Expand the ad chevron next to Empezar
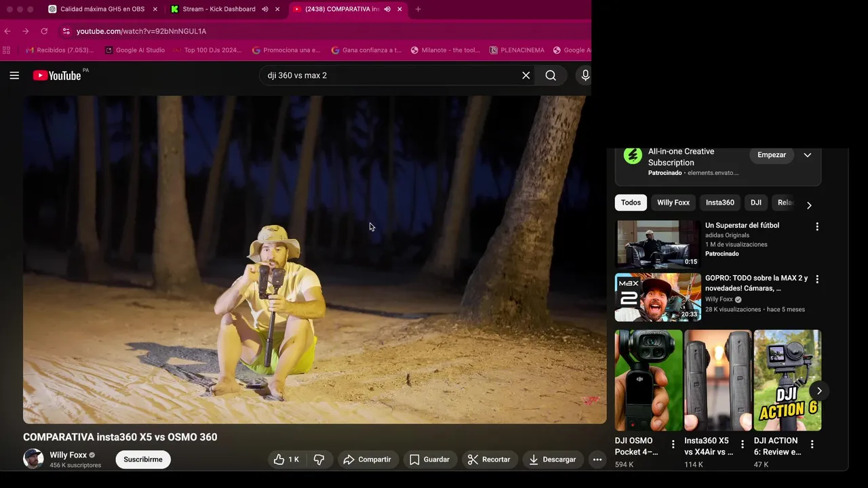 808,155
